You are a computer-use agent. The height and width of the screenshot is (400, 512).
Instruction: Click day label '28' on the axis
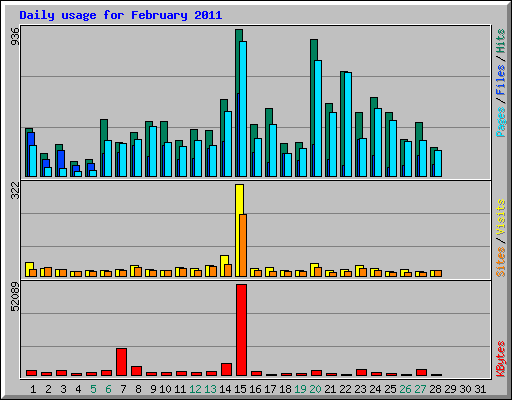click(x=435, y=389)
